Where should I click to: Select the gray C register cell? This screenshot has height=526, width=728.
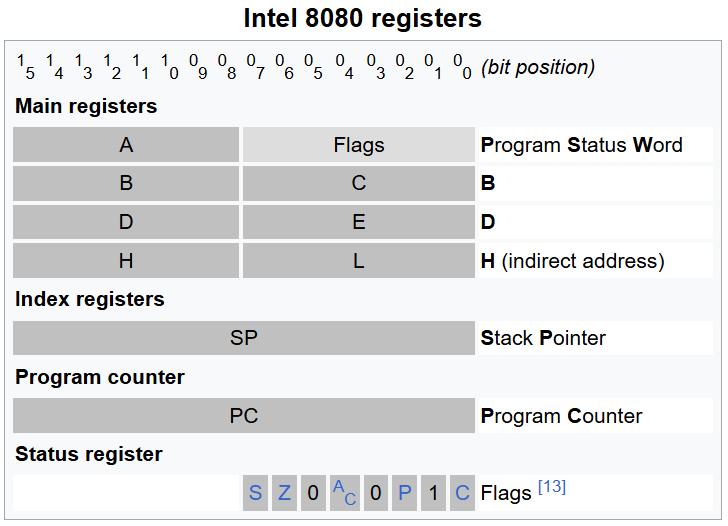pos(358,184)
